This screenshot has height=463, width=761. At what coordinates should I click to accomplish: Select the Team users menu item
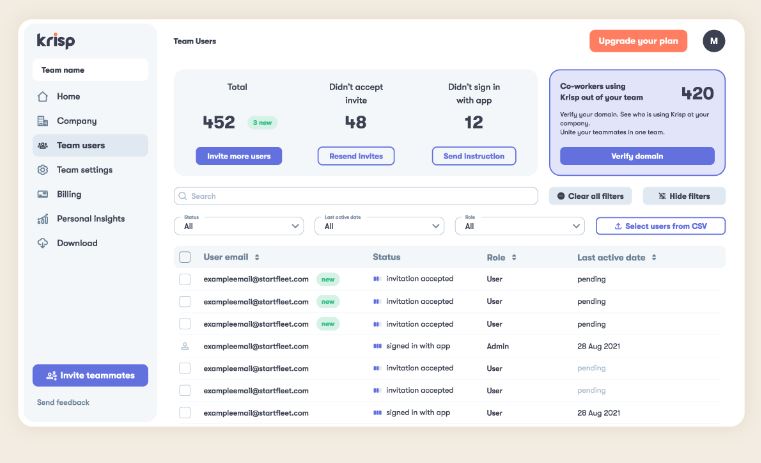(90, 146)
